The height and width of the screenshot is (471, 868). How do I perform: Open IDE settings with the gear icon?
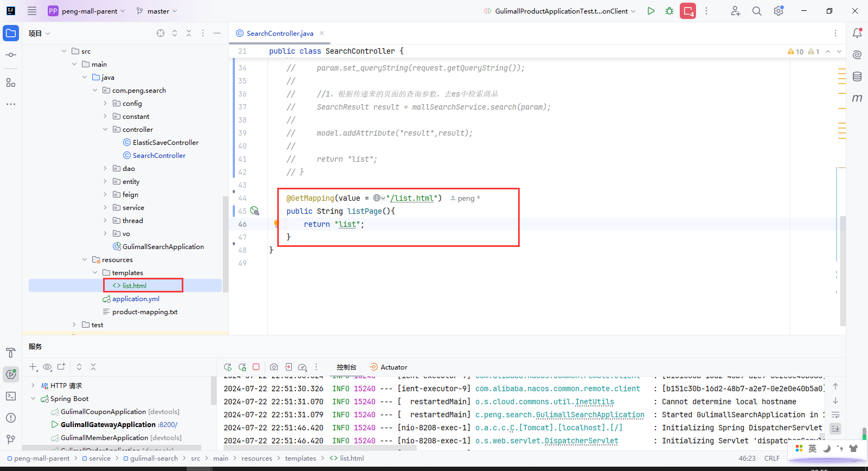pyautogui.click(x=778, y=11)
